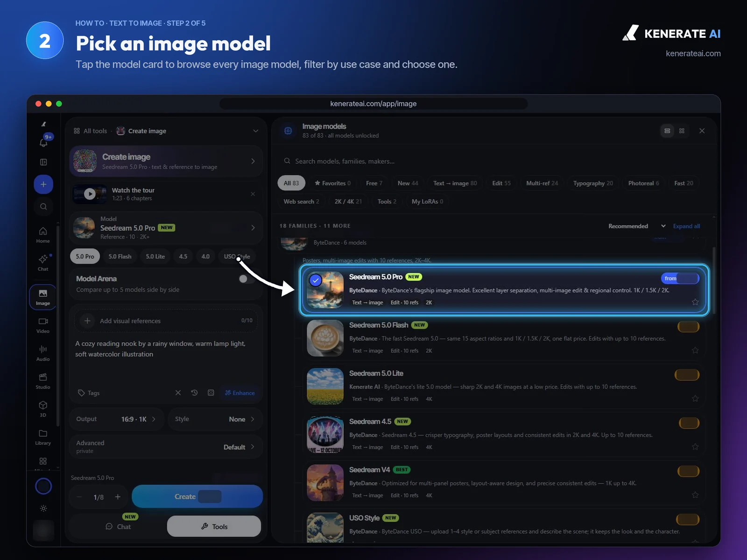Filter models by Typography 20
This screenshot has width=747, height=560.
[593, 183]
